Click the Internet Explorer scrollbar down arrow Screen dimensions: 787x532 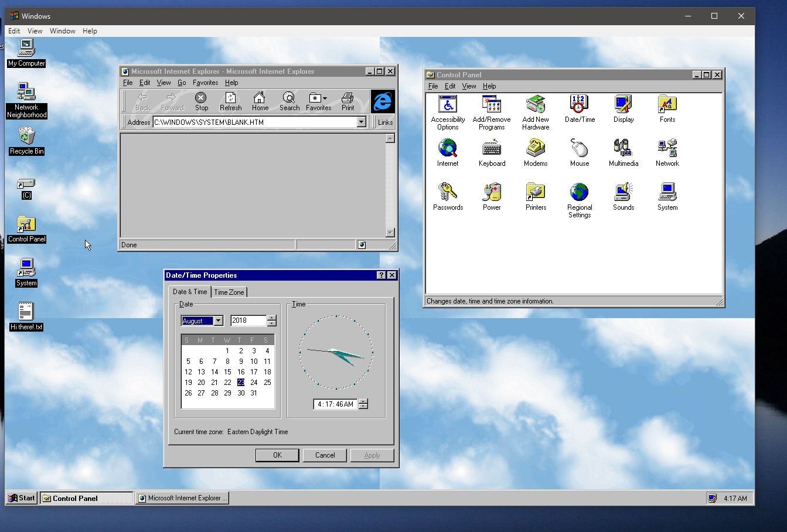(390, 233)
